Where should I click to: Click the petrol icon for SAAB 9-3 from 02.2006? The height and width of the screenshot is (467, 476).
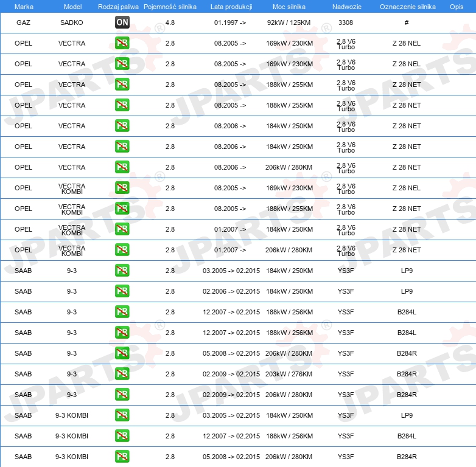(122, 291)
